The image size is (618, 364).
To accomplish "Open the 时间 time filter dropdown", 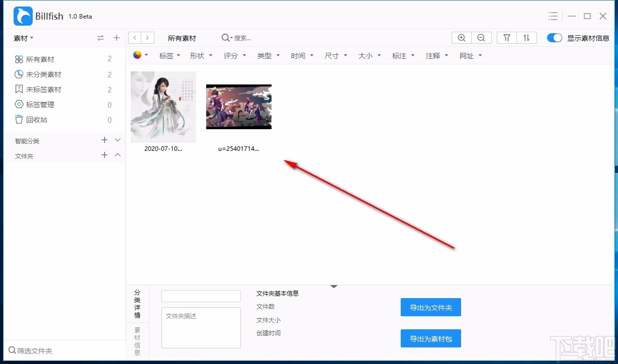I will 302,55.
